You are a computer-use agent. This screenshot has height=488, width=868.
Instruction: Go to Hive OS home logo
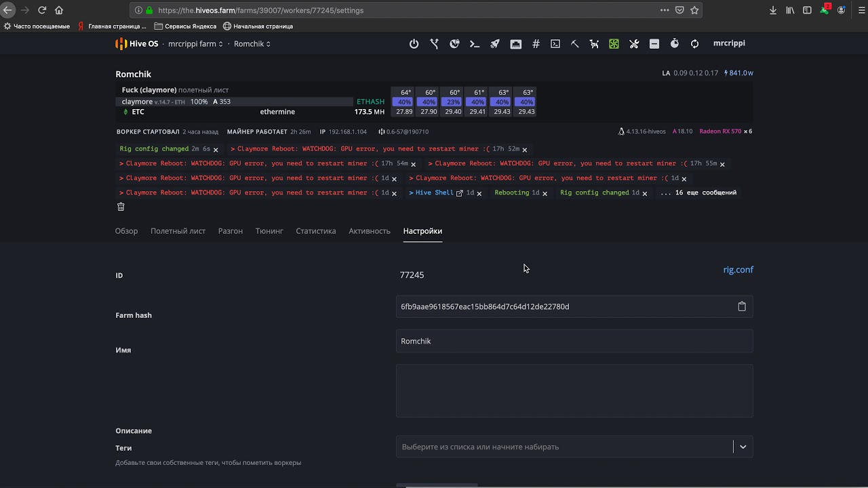pos(137,43)
